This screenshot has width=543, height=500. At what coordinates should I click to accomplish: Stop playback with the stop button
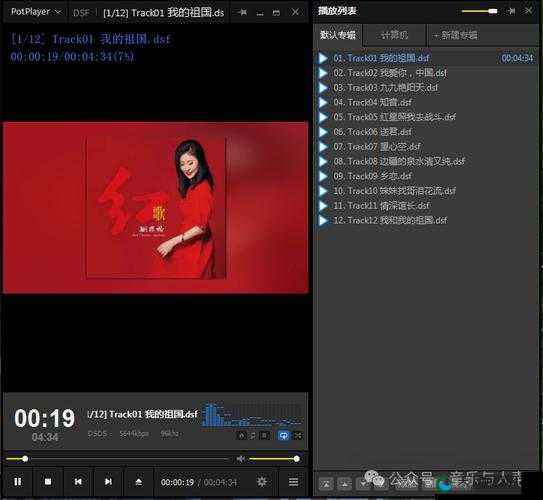[48, 482]
